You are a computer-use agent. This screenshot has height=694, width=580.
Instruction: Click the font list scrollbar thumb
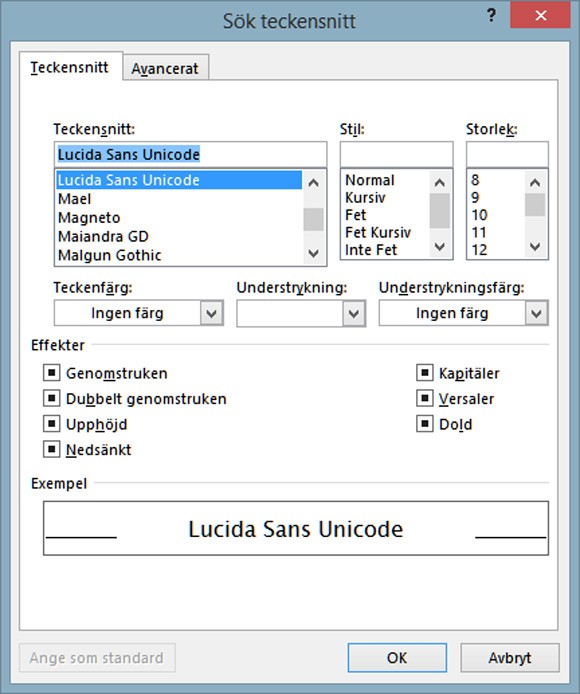[313, 219]
